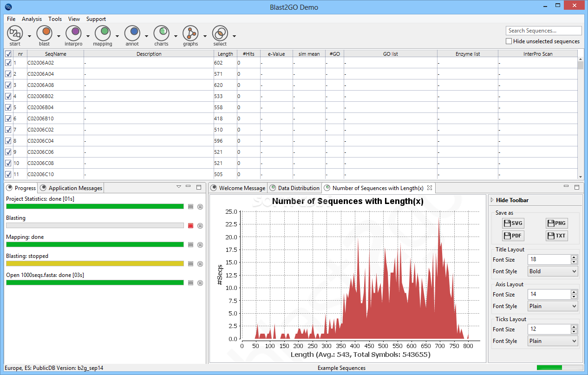Image resolution: width=588 pixels, height=375 pixels.
Task: Click the InterPro Scan column header
Action: pos(538,54)
